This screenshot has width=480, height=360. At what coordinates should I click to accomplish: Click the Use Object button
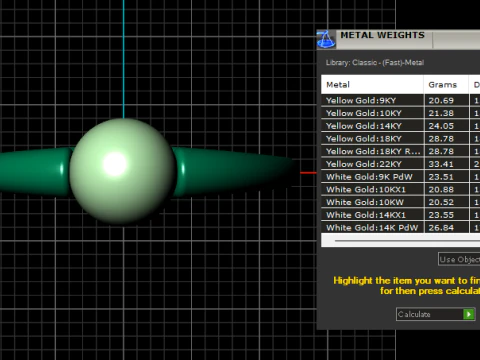pyautogui.click(x=459, y=259)
